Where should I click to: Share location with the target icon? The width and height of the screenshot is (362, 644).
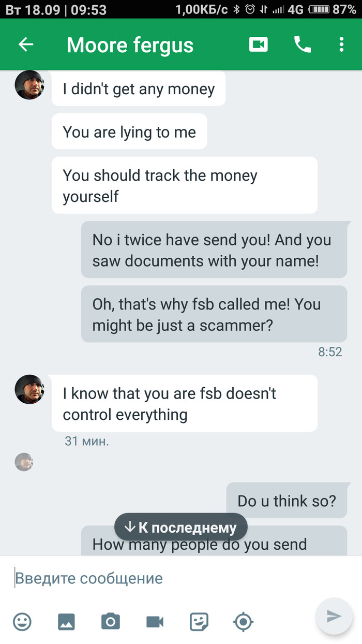tap(244, 621)
